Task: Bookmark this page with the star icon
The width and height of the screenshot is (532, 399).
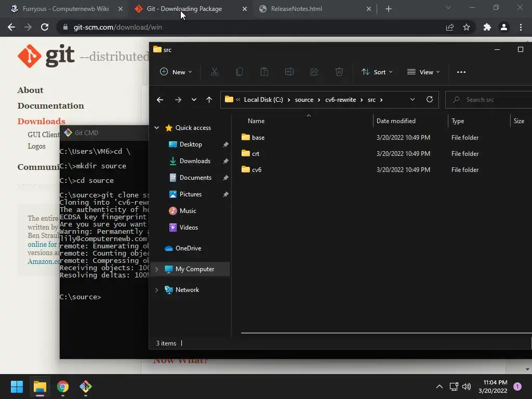Action: [467, 27]
